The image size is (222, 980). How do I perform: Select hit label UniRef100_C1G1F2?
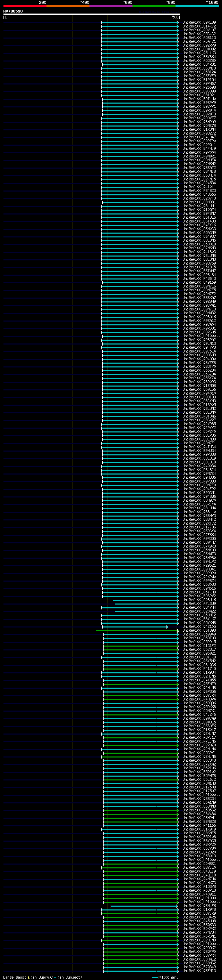tap(199, 646)
